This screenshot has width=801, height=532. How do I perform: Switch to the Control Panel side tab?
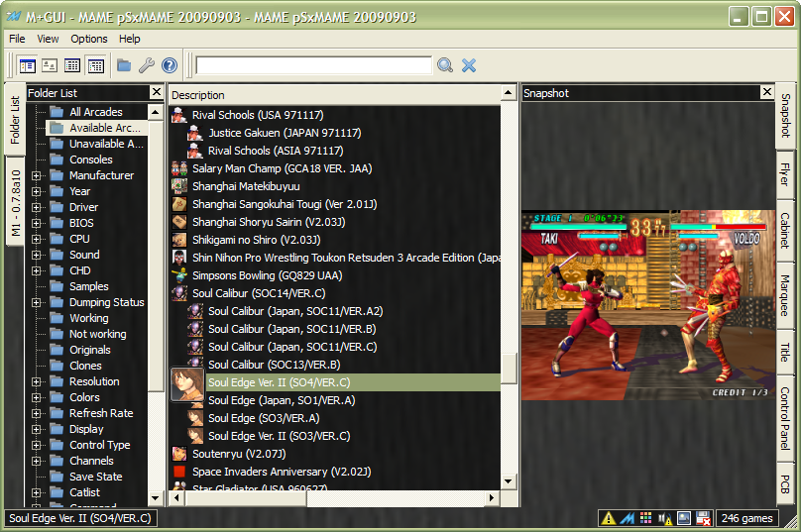pyautogui.click(x=785, y=419)
